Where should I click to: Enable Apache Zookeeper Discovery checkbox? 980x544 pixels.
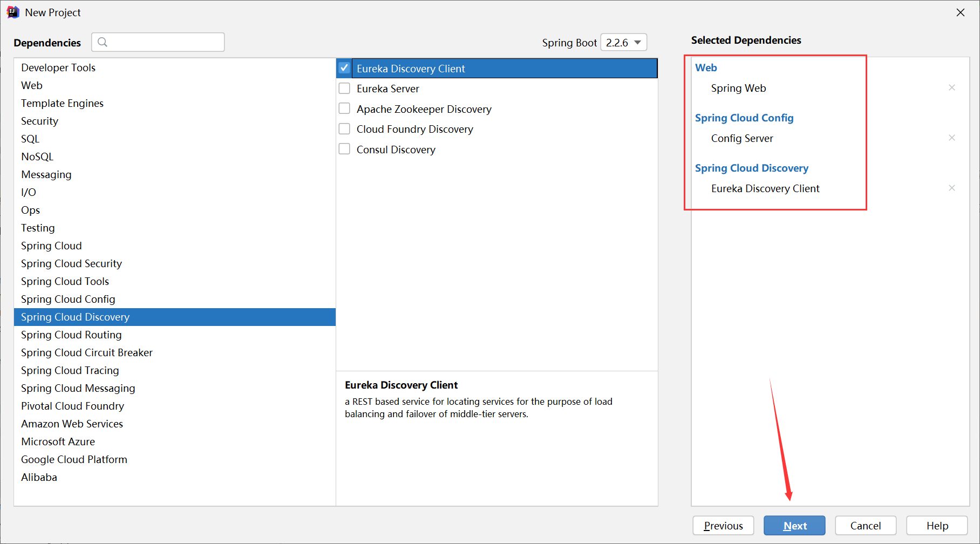[344, 108]
